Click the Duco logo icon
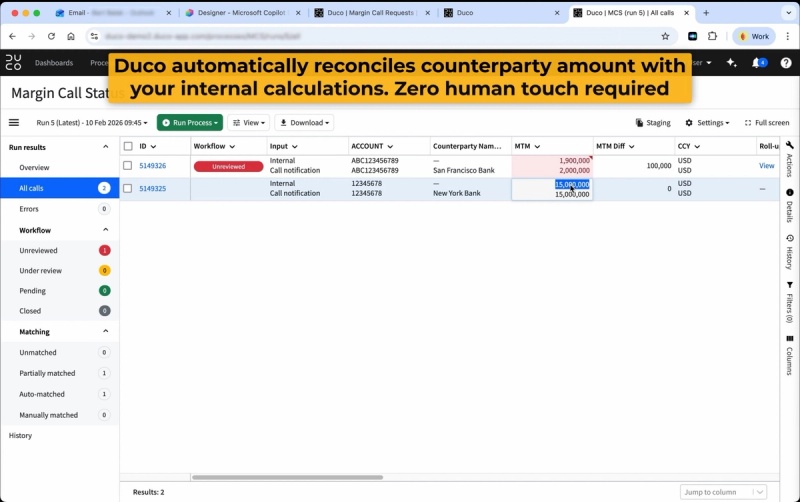 coord(13,63)
